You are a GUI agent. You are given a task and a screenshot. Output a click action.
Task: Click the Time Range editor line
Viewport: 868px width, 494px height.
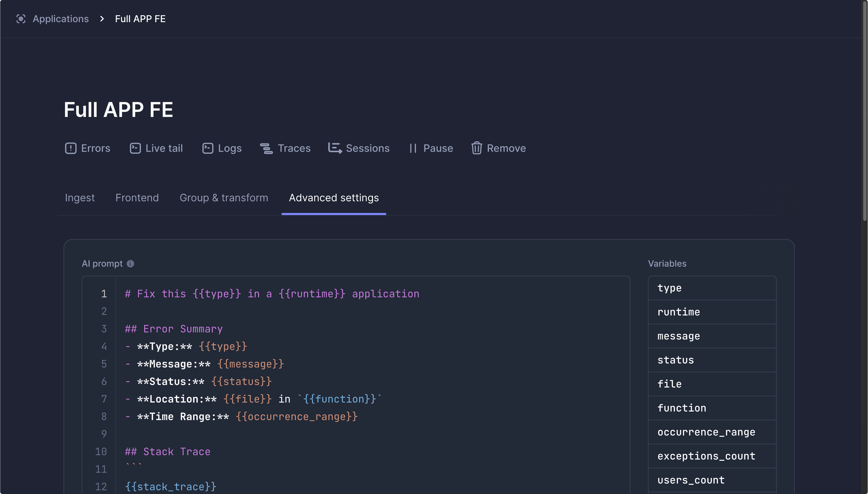click(x=241, y=417)
